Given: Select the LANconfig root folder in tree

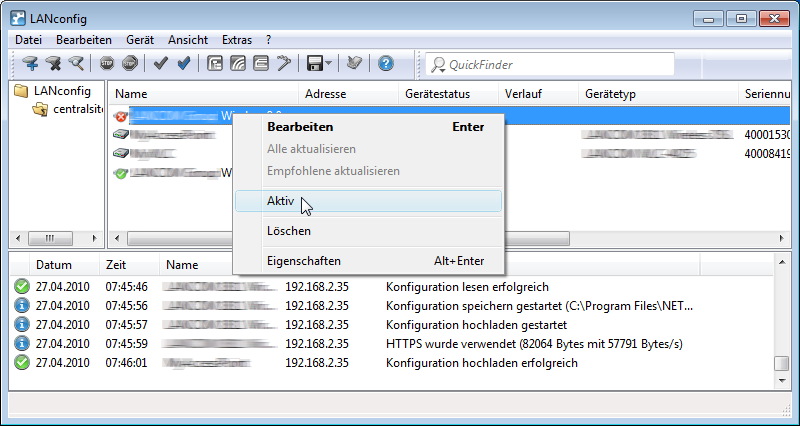Looking at the screenshot, I should tap(55, 91).
